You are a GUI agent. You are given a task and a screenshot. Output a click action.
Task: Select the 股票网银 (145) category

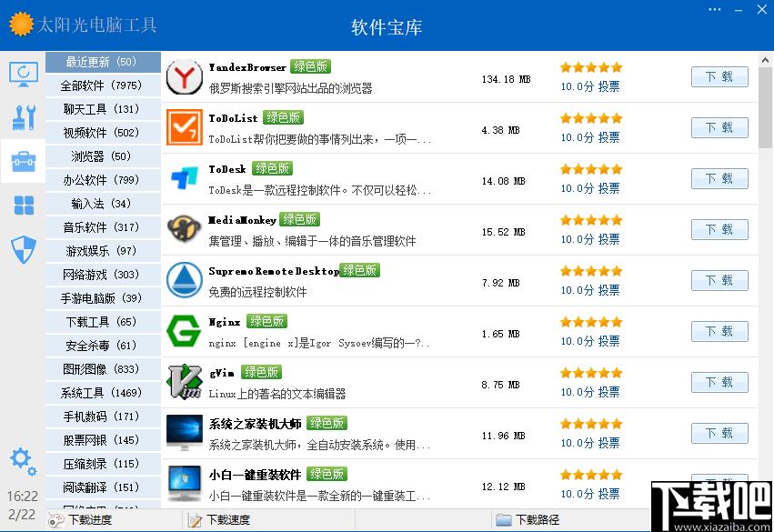coord(103,441)
